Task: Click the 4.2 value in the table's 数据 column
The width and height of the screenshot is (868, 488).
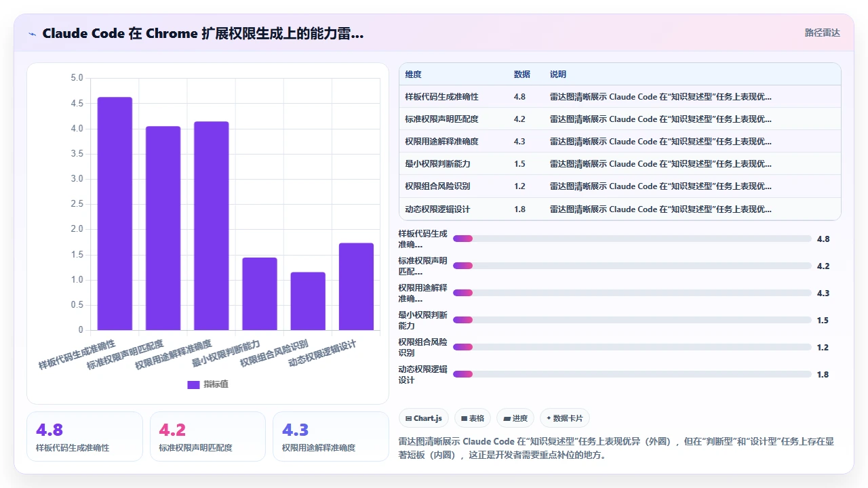Action: [519, 119]
